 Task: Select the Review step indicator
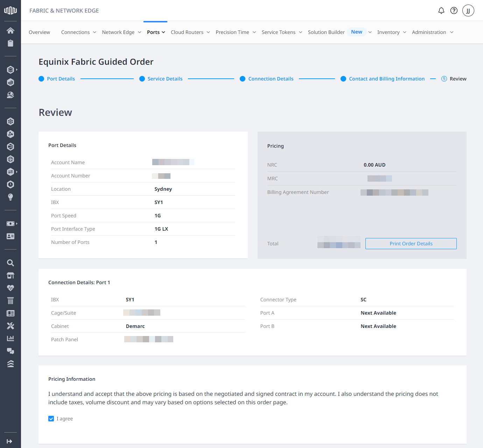coord(454,79)
